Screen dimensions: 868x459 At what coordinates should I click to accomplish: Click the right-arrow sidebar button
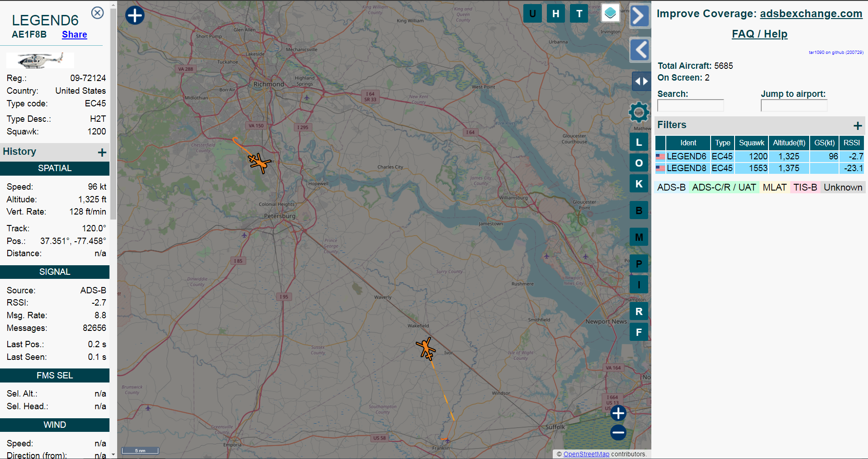[639, 16]
